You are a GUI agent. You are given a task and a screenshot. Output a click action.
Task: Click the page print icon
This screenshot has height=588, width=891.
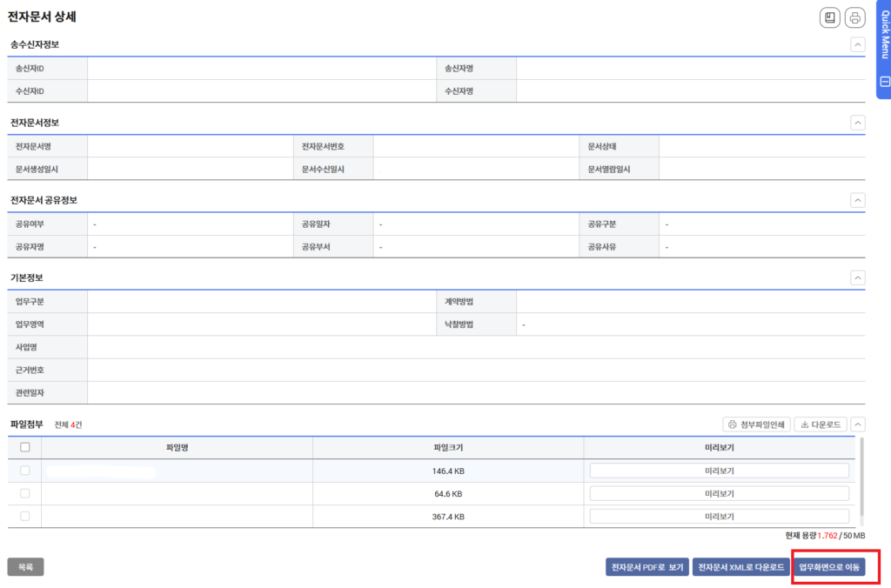(855, 18)
